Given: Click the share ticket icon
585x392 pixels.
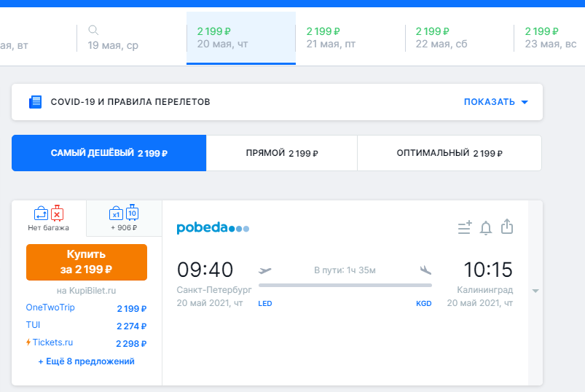Looking at the screenshot, I should click(x=507, y=227).
